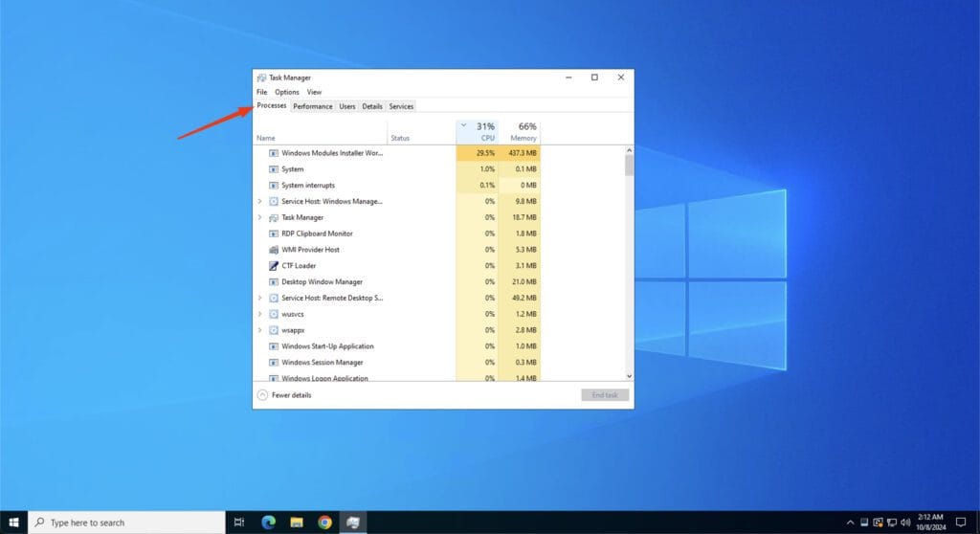The height and width of the screenshot is (534, 980).
Task: Select the 1.0% CPU cell for System
Action: point(477,169)
